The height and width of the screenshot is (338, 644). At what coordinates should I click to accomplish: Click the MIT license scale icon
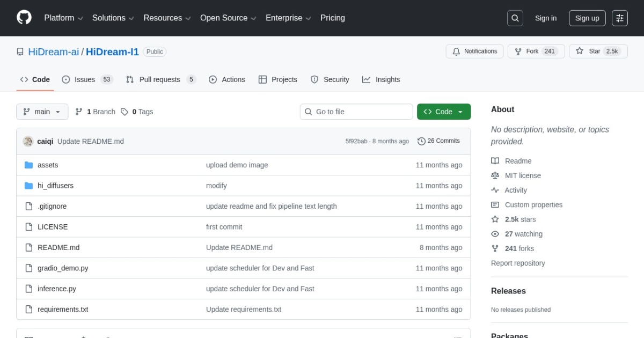point(495,175)
